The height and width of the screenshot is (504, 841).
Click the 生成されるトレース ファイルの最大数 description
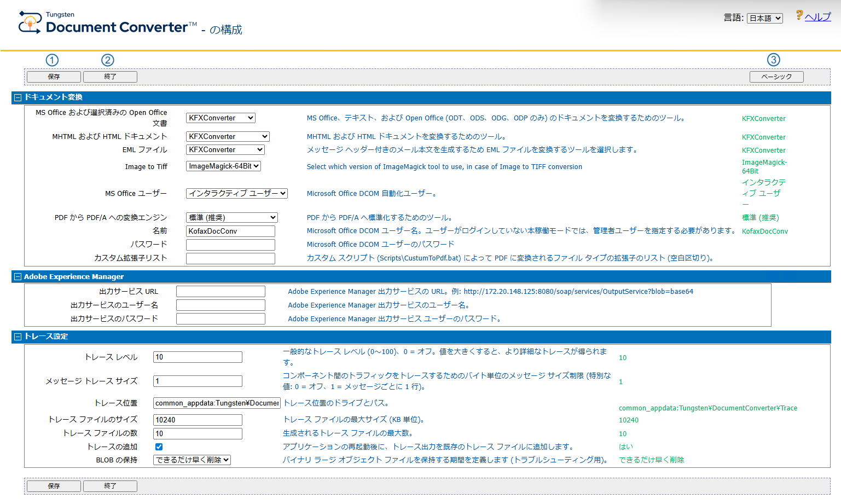tap(348, 433)
